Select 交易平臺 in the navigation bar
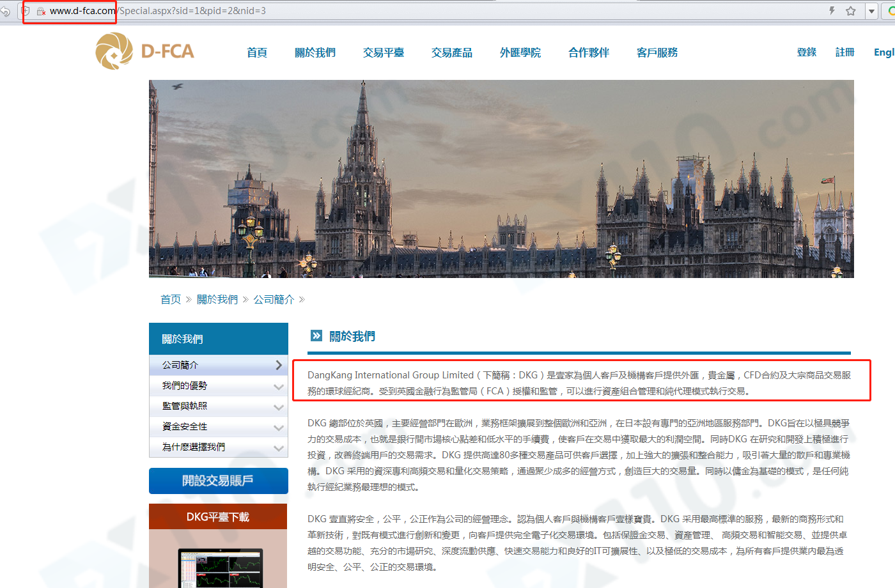 click(384, 52)
